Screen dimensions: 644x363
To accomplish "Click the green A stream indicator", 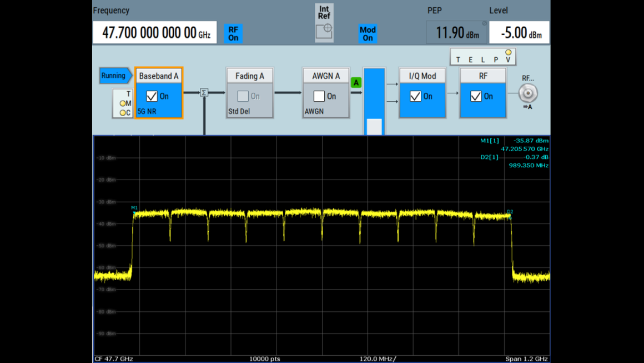I will click(x=356, y=82).
